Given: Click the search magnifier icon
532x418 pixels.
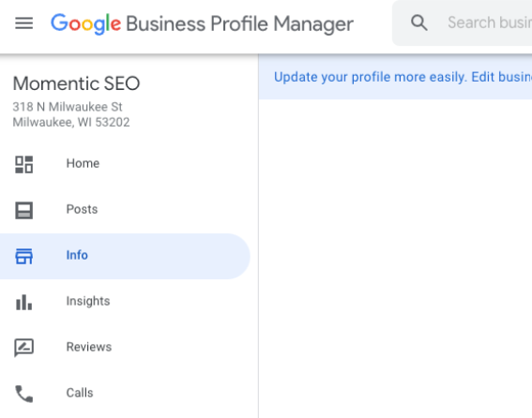Looking at the screenshot, I should [x=419, y=23].
